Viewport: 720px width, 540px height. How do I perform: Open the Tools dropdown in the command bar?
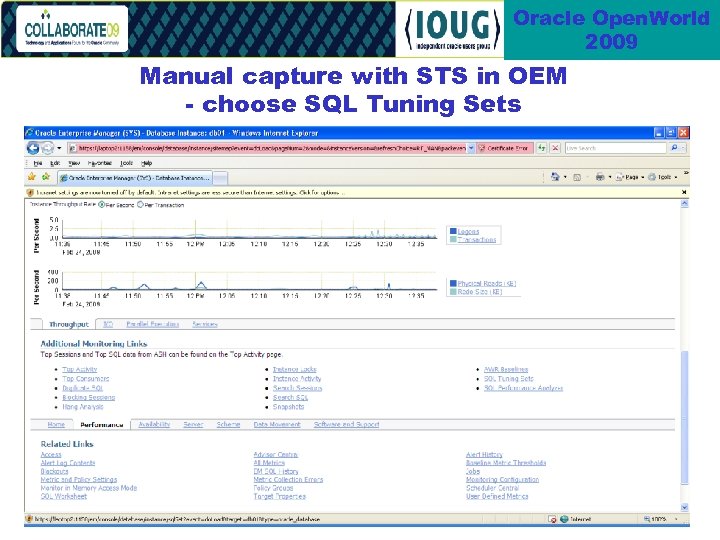(663, 177)
